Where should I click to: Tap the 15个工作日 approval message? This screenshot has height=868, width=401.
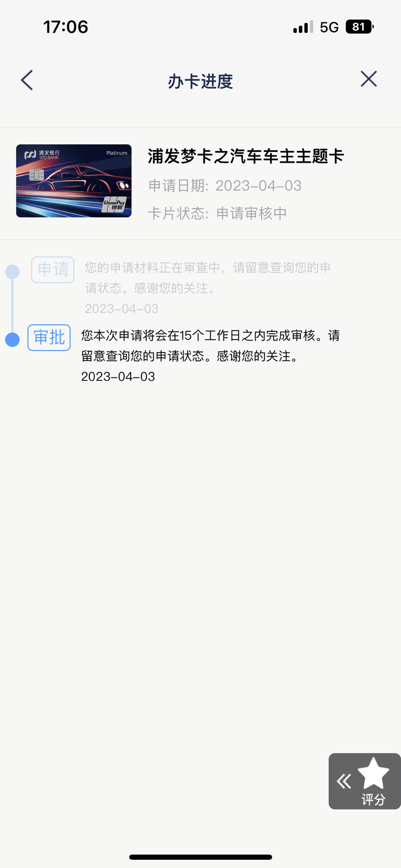(x=210, y=356)
